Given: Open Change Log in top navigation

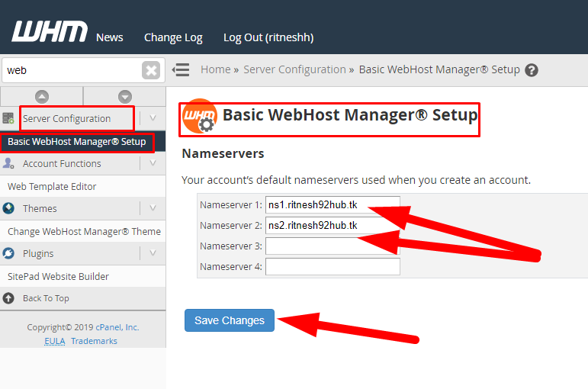Looking at the screenshot, I should point(173,37).
